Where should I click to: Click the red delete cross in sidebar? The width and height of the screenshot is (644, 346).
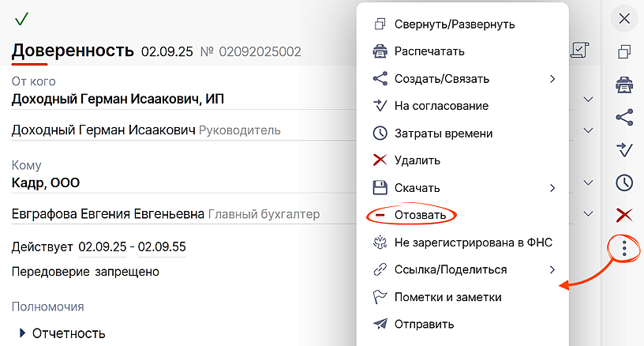(x=624, y=215)
